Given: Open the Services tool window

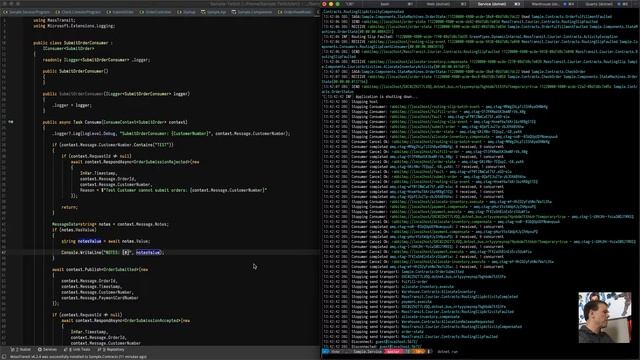Looking at the screenshot, I should [x=47, y=349].
